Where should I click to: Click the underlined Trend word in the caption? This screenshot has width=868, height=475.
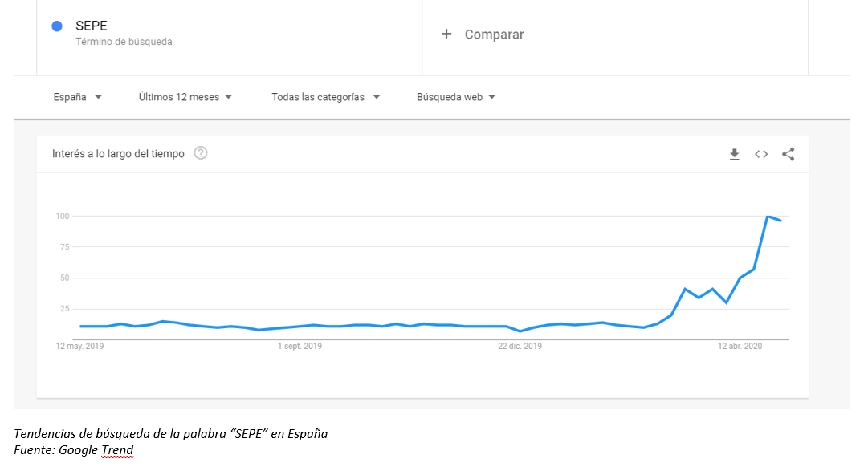[117, 450]
